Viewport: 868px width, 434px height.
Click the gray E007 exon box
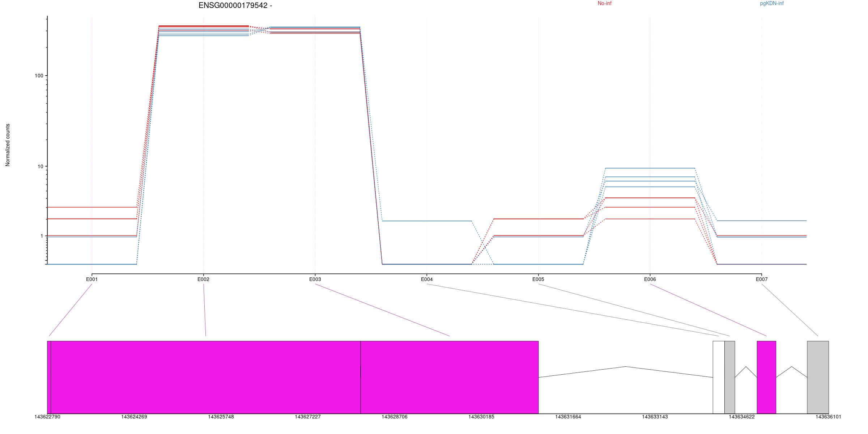(818, 377)
